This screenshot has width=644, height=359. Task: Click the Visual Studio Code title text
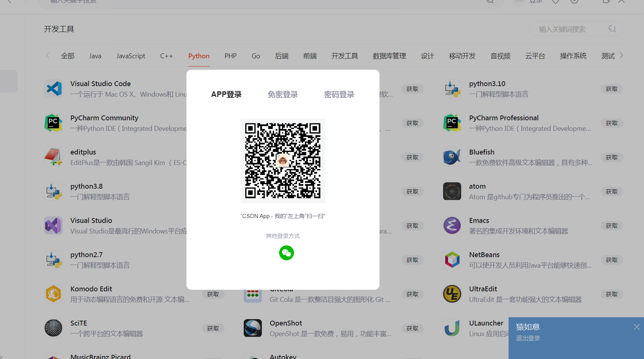tap(100, 84)
